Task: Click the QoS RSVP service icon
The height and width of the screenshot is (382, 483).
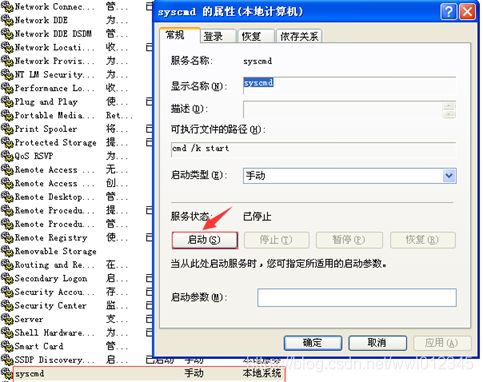Action: 7,156
